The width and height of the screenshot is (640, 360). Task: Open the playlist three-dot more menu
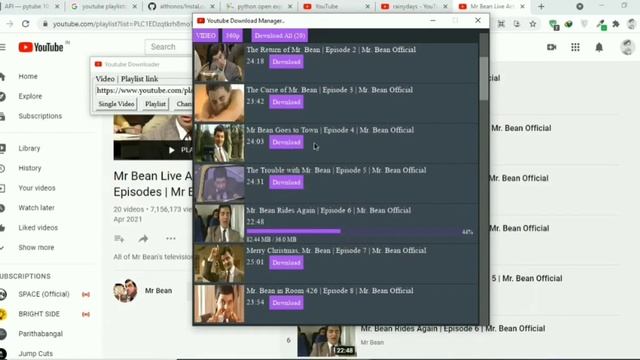(171, 238)
